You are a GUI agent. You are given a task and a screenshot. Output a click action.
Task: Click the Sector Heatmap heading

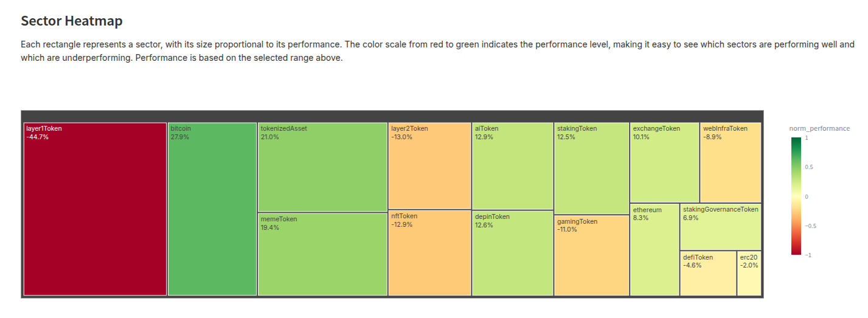[x=72, y=21]
